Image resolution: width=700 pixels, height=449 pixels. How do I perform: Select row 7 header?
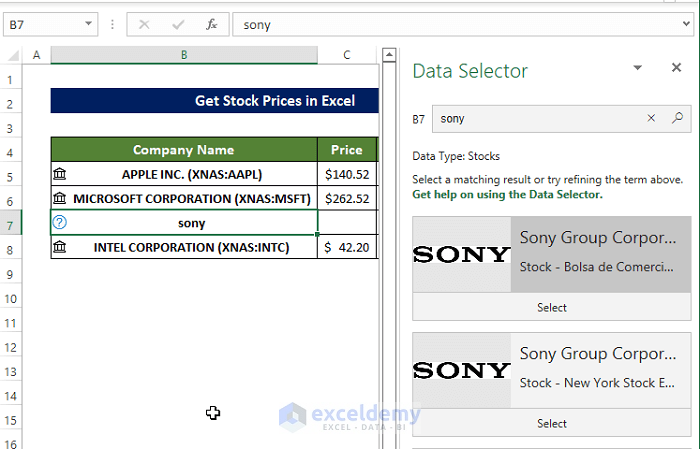coord(12,223)
